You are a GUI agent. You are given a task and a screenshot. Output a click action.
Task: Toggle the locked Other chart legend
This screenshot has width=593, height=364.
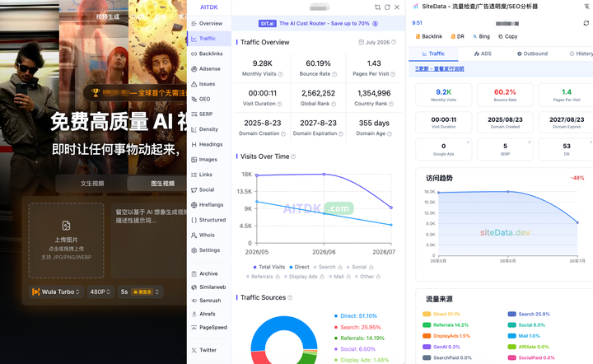point(367,277)
